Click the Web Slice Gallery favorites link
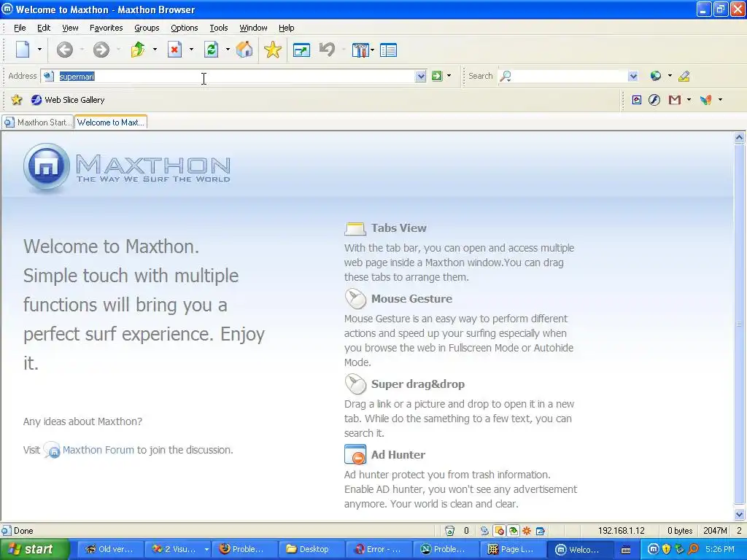This screenshot has width=747, height=560. (x=68, y=99)
